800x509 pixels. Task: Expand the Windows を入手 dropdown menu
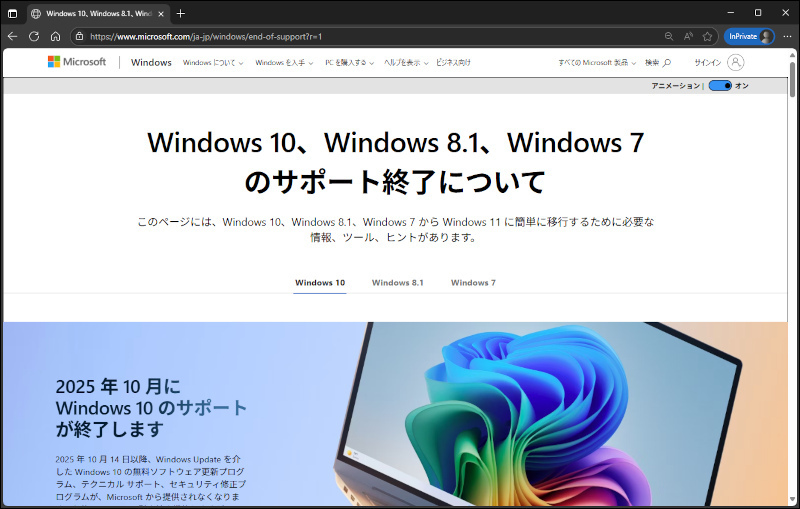coord(283,62)
